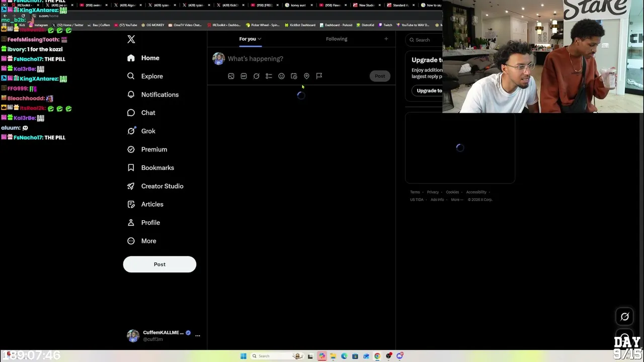Enhance the post with Grok icon

point(256,76)
